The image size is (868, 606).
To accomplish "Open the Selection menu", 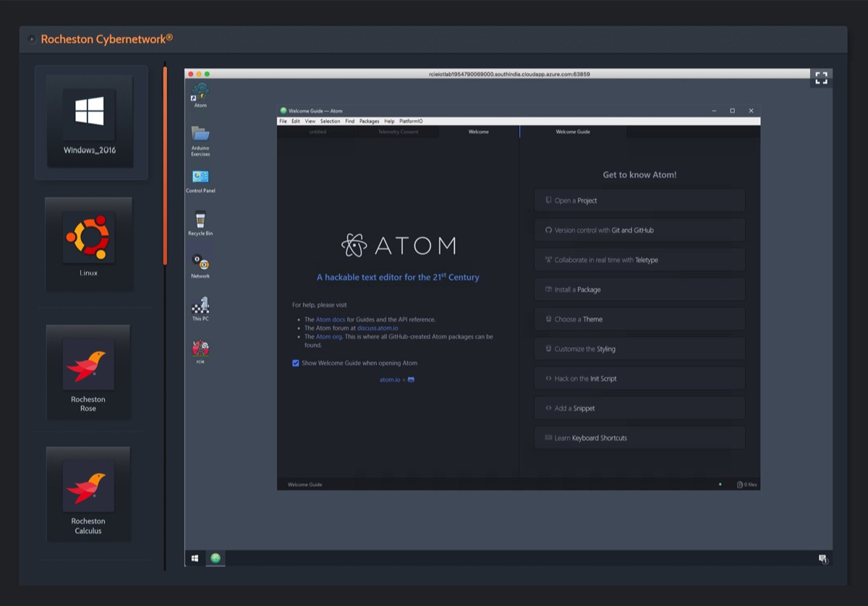I will (x=330, y=121).
